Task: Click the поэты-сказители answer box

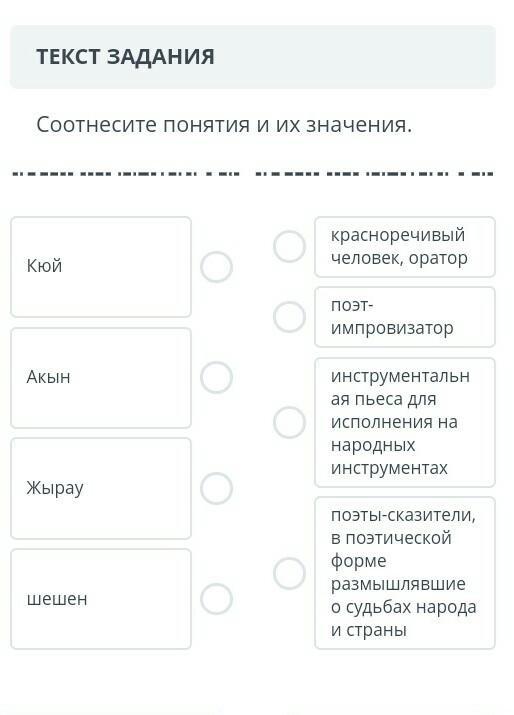Action: click(405, 573)
